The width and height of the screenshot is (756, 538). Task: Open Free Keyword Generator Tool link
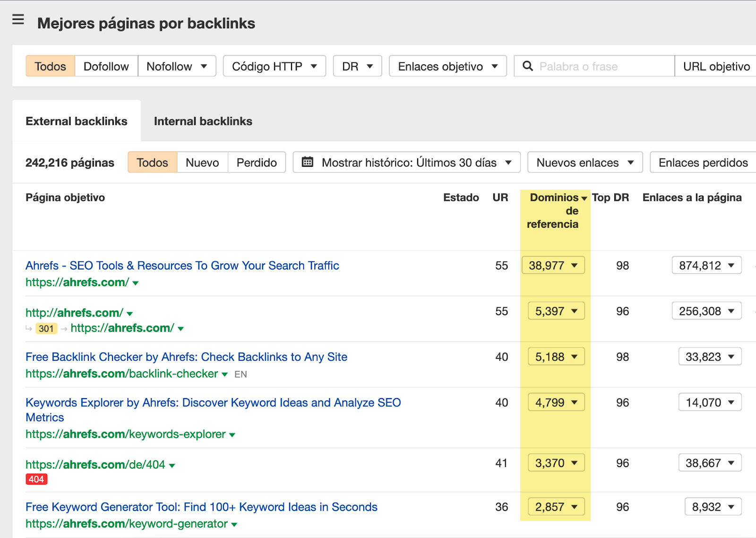(201, 507)
